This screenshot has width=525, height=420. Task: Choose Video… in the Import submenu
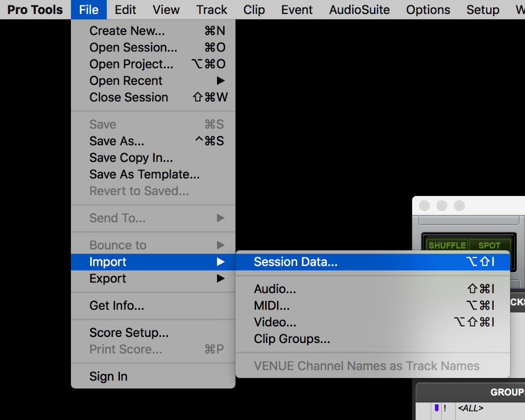coord(275,322)
